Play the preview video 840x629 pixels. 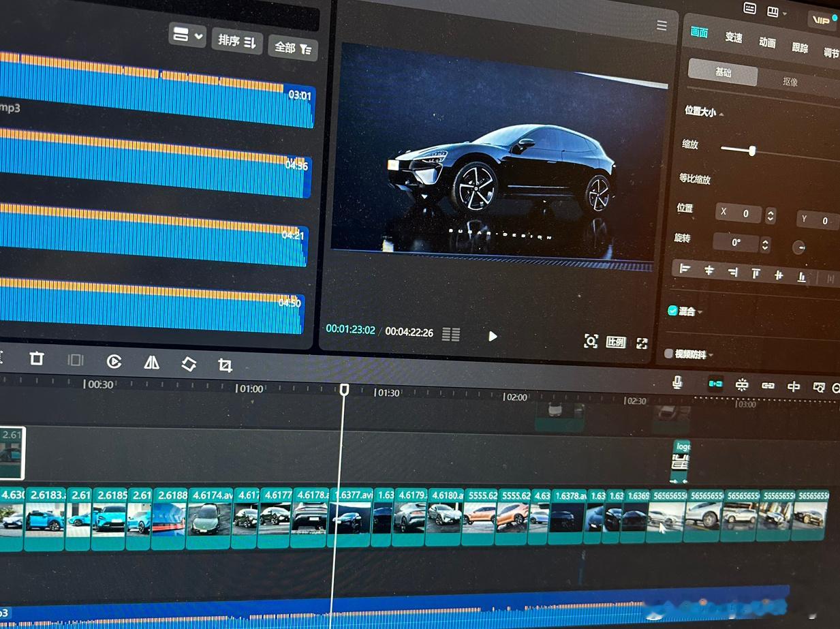coord(493,336)
